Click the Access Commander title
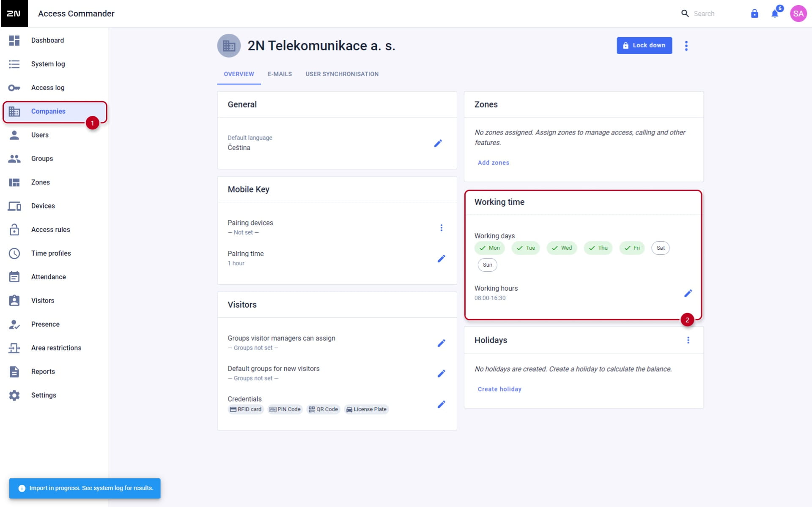This screenshot has width=812, height=507. coord(76,14)
